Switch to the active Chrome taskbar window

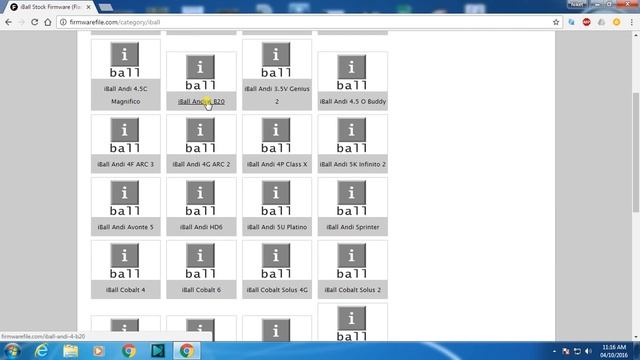[187, 351]
